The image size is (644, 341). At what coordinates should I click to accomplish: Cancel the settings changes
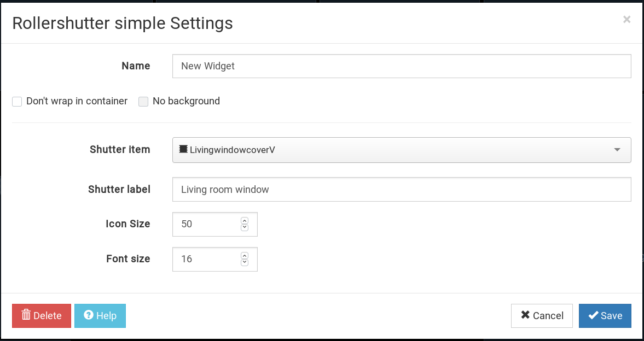tap(542, 315)
